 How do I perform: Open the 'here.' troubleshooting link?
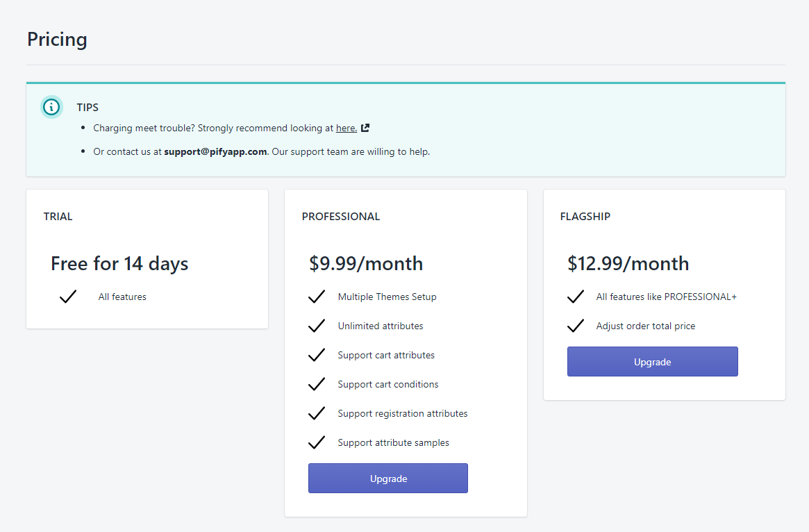pos(346,128)
